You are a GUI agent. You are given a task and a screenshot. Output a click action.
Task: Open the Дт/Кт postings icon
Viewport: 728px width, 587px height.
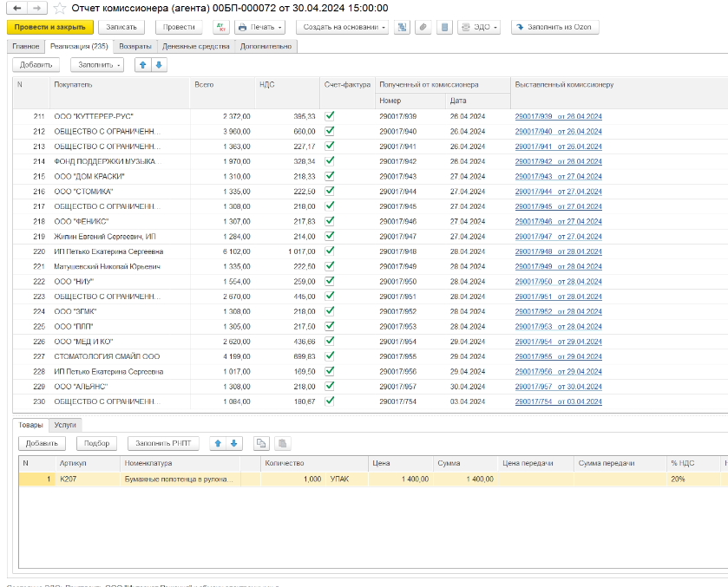[x=220, y=27]
